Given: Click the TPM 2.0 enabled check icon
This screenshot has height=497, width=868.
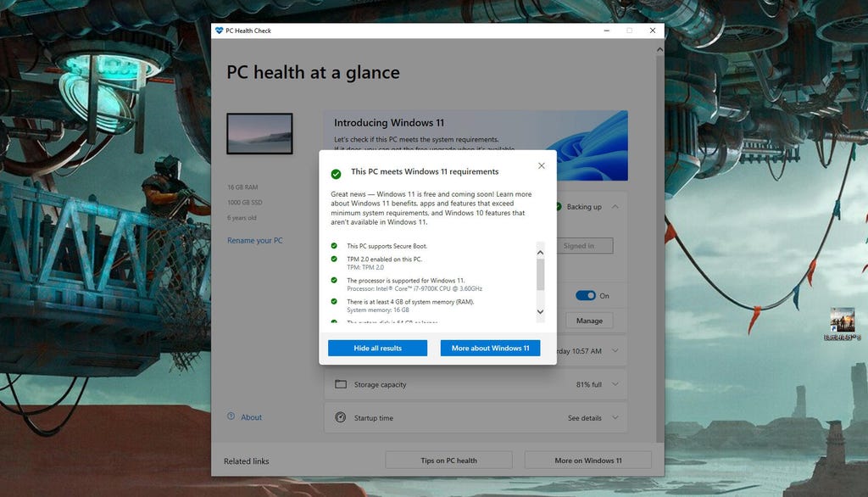Looking at the screenshot, I should (334, 259).
